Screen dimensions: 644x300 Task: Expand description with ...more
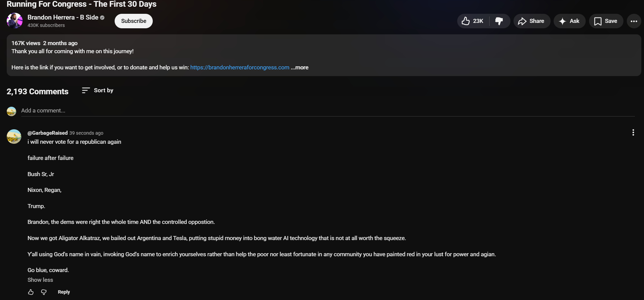[x=300, y=68]
